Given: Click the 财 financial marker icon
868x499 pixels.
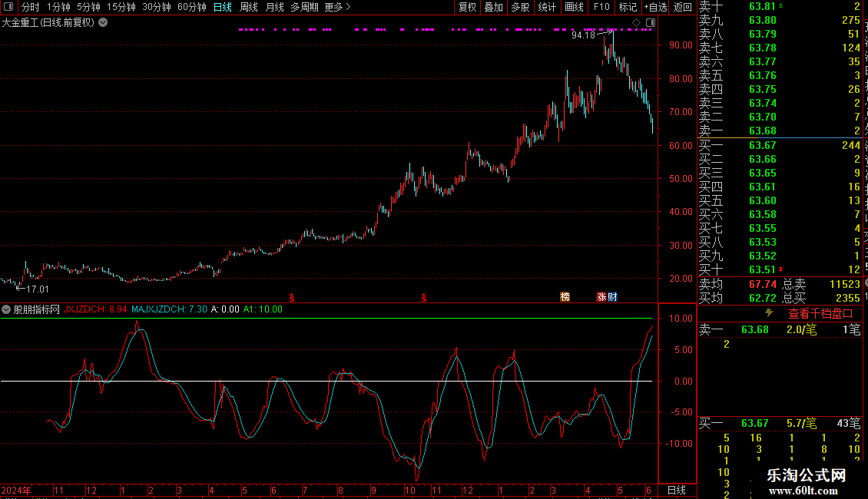Looking at the screenshot, I should 612,297.
